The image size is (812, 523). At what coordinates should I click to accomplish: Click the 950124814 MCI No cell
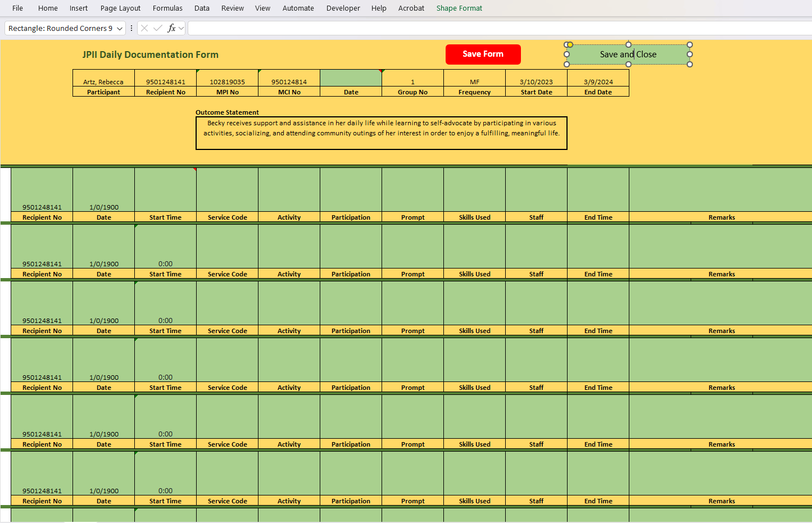pos(289,78)
